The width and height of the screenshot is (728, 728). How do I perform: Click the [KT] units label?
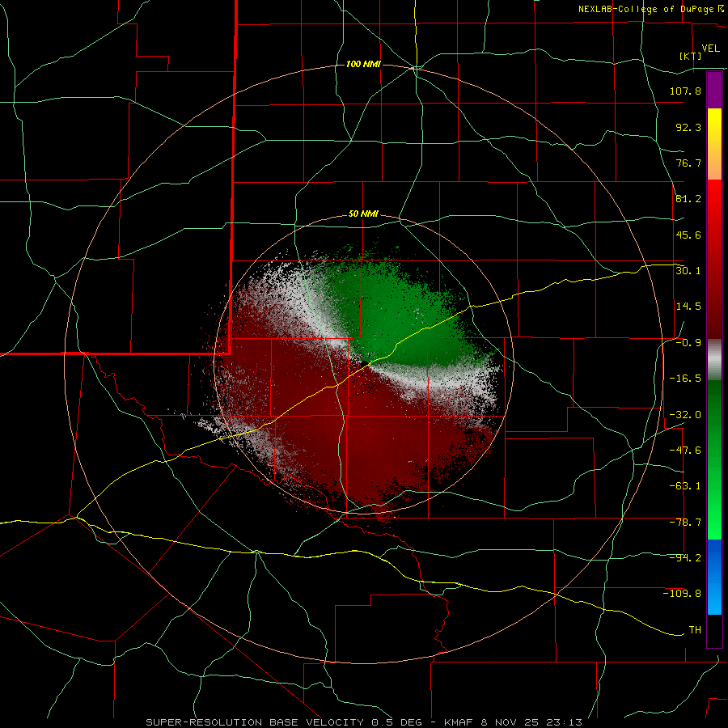pos(691,56)
